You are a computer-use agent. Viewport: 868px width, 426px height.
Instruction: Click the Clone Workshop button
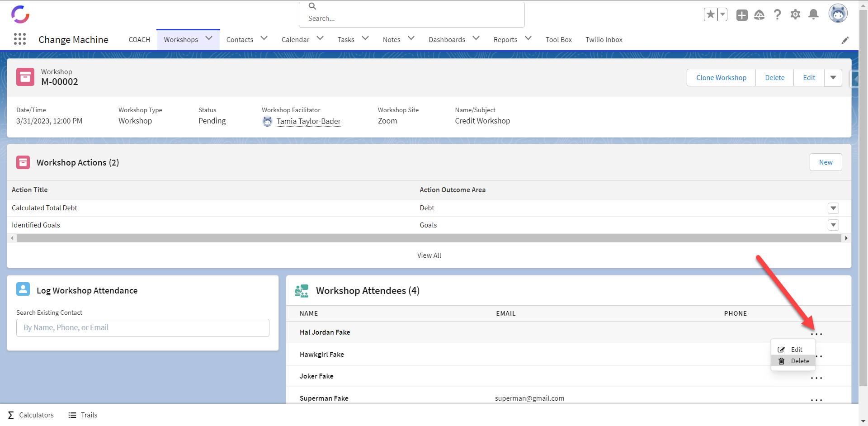[x=721, y=78]
